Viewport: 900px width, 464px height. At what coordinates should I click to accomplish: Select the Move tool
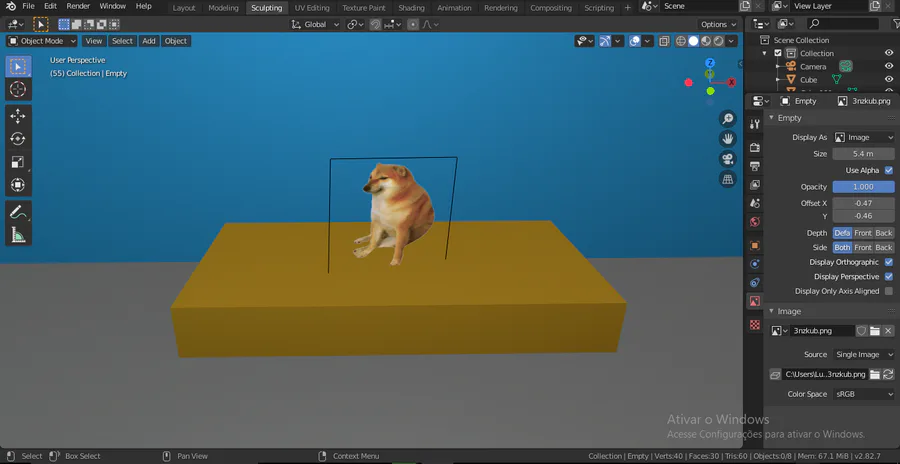[x=18, y=116]
